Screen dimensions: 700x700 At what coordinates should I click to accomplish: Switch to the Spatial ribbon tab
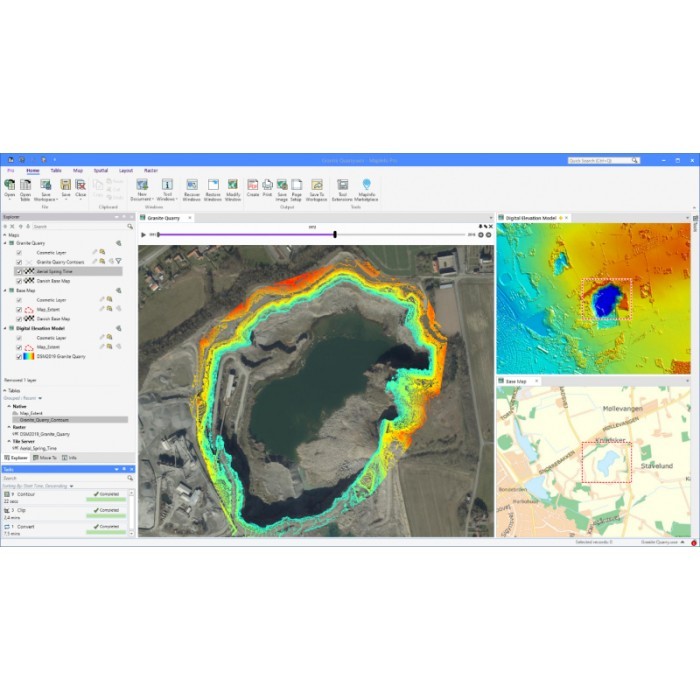[100, 171]
